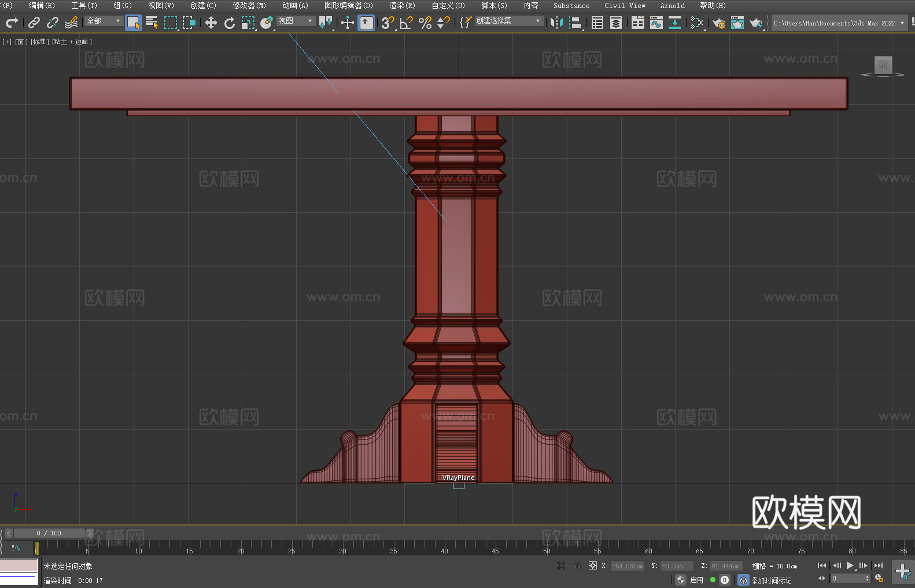The image size is (915, 588).
Task: Select the Move tool in toolbar
Action: click(211, 23)
